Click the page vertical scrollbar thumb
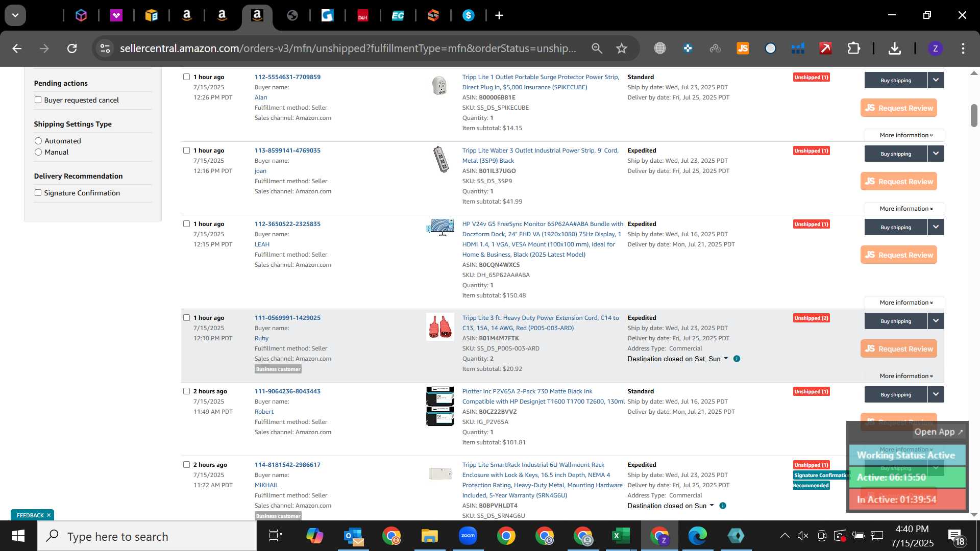Viewport: 980px width, 551px height. [x=974, y=116]
